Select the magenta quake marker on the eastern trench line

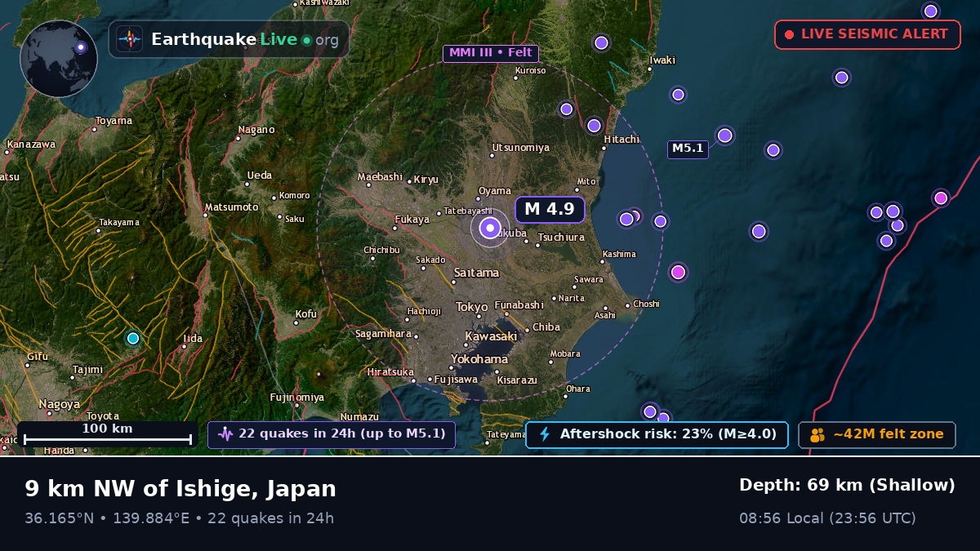941,198
